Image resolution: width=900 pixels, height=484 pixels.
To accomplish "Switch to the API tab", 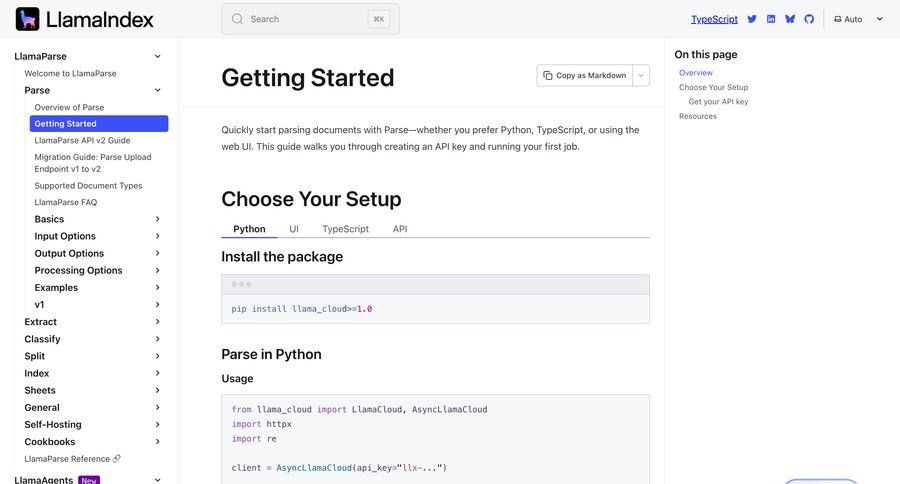I will (x=400, y=229).
